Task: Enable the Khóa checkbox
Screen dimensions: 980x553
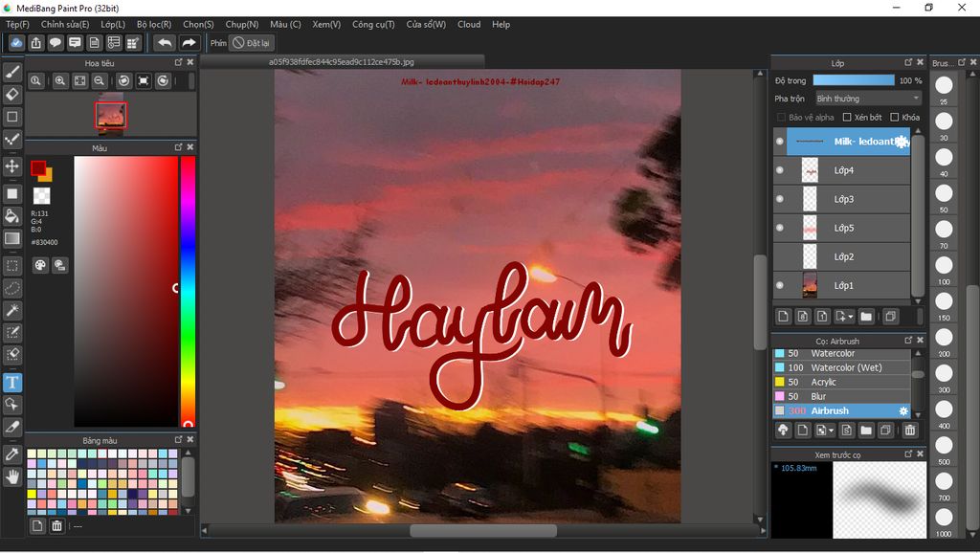Action: tap(895, 117)
